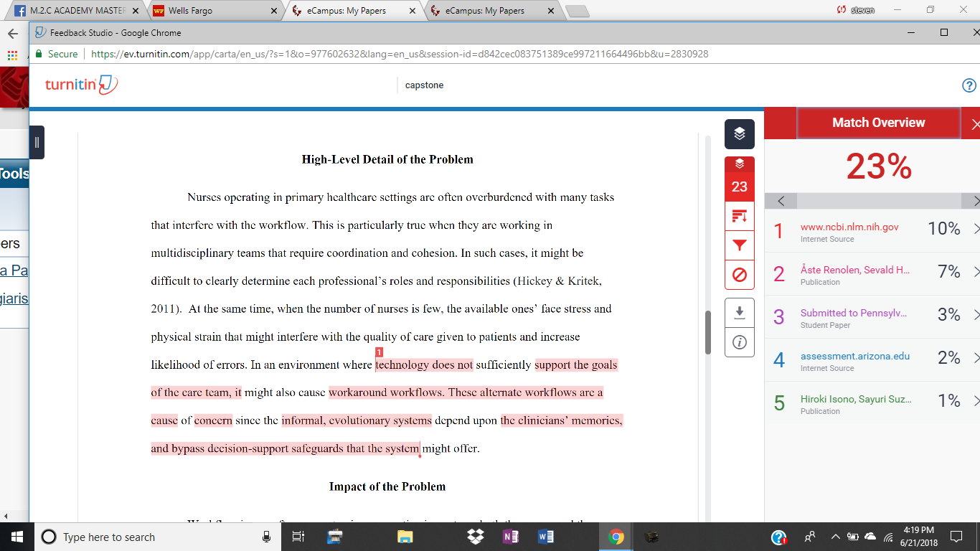Open a new Chrome tab
This screenshot has width=980, height=551.
tap(577, 11)
